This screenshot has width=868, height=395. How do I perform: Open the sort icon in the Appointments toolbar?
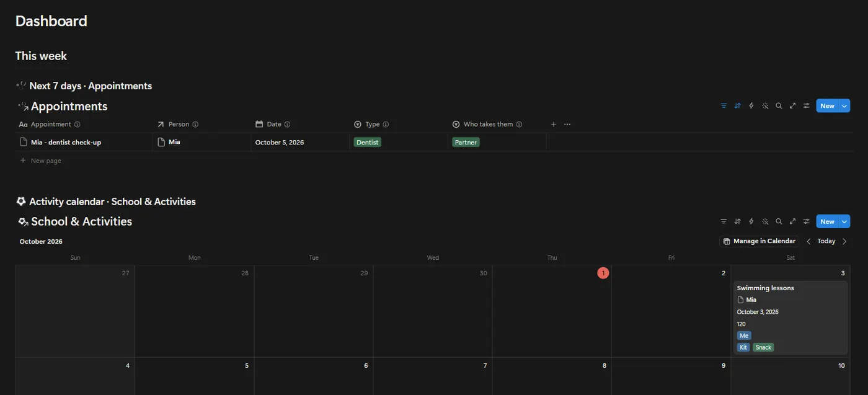(x=737, y=106)
